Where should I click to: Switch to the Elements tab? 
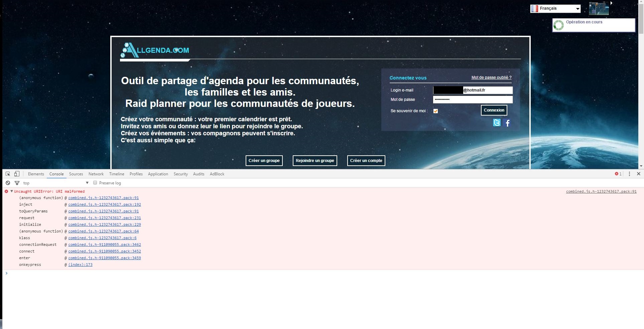(x=36, y=174)
